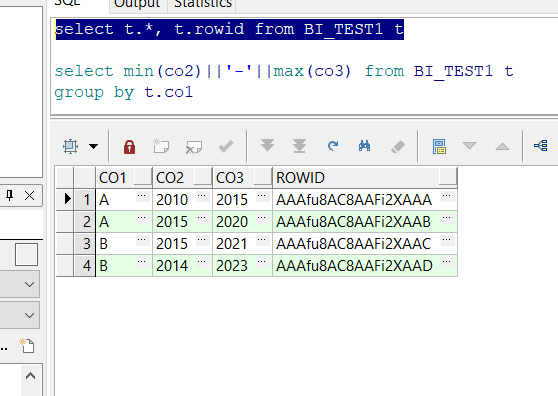This screenshot has height=396, width=558.
Task: Select row number 2 header
Action: (x=85, y=222)
